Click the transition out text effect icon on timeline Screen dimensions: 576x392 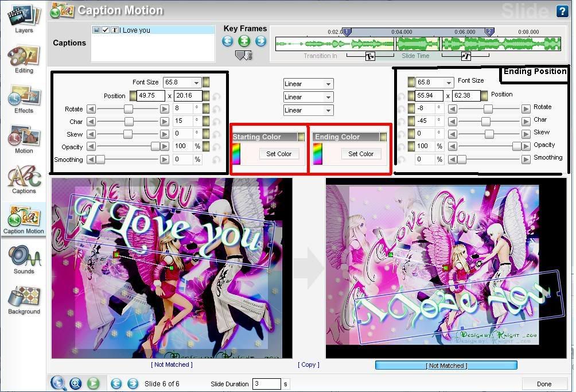coord(466,56)
